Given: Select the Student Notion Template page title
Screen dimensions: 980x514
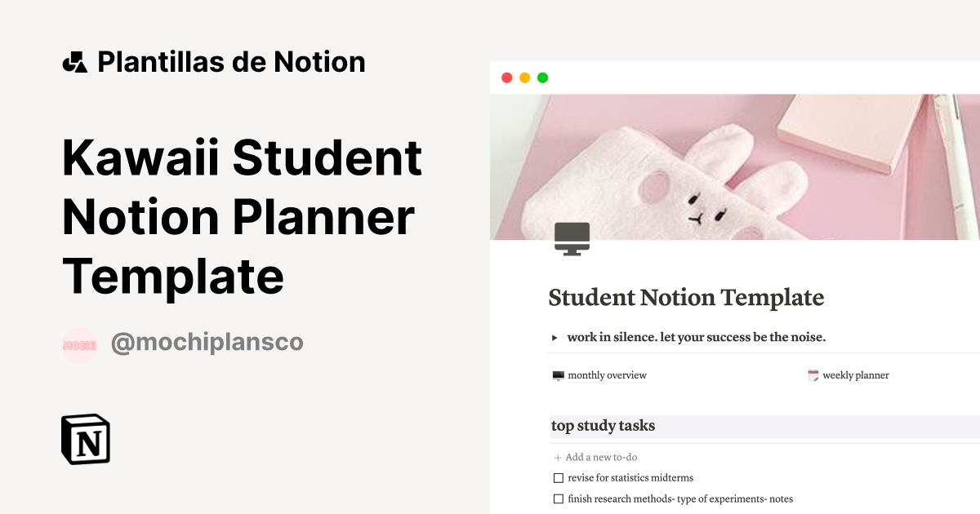Looking at the screenshot, I should click(x=686, y=298).
